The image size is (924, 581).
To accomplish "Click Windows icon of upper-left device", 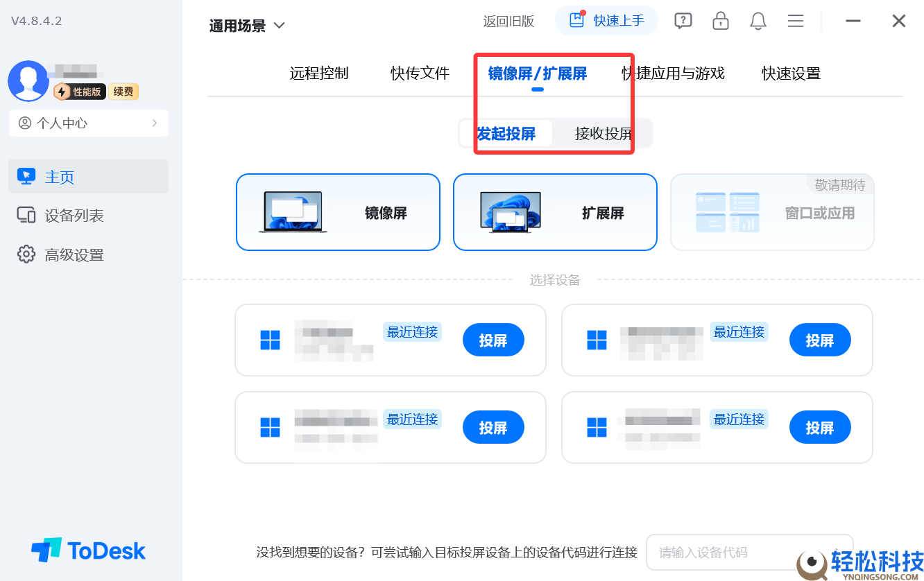I will [270, 340].
